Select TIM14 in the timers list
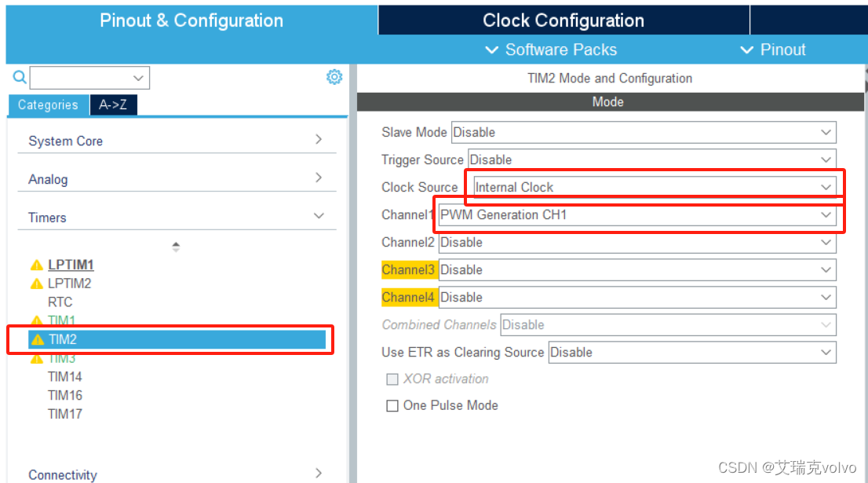 click(x=65, y=377)
